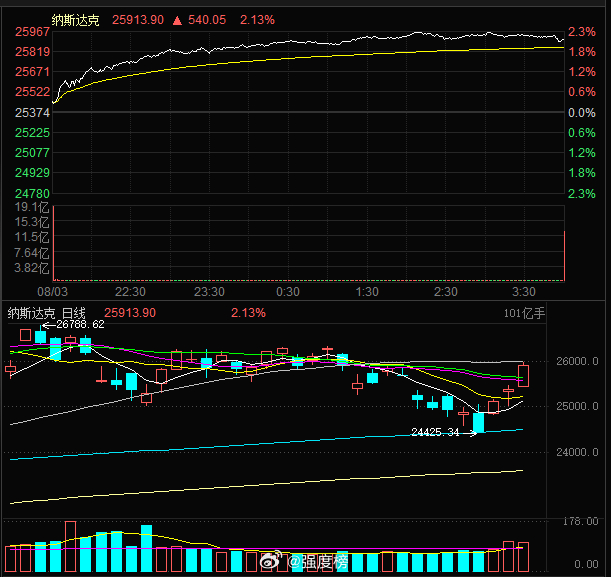The width and height of the screenshot is (611, 577).
Task: Click the 25000.0 daily chart axis label
Action: pyautogui.click(x=577, y=407)
